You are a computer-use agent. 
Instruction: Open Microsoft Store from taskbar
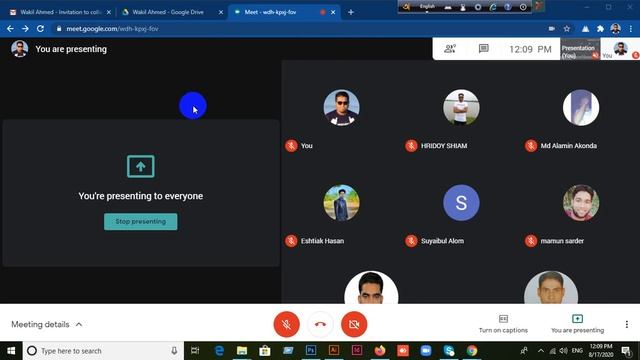(x=265, y=351)
